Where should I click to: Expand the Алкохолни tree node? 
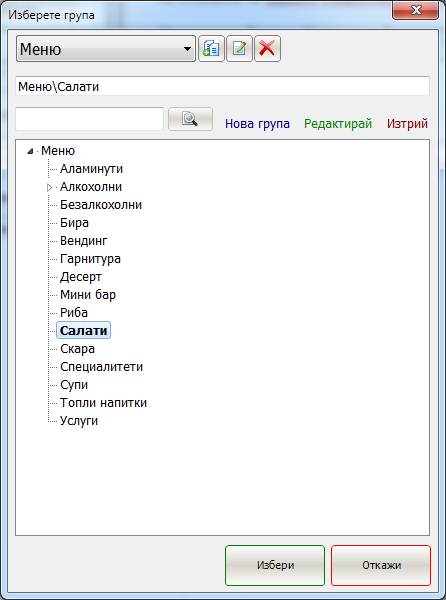[49, 188]
